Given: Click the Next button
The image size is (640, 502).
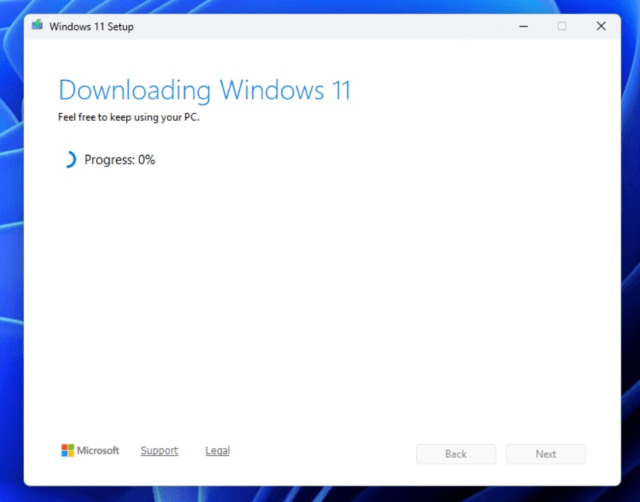Looking at the screenshot, I should click(x=546, y=454).
